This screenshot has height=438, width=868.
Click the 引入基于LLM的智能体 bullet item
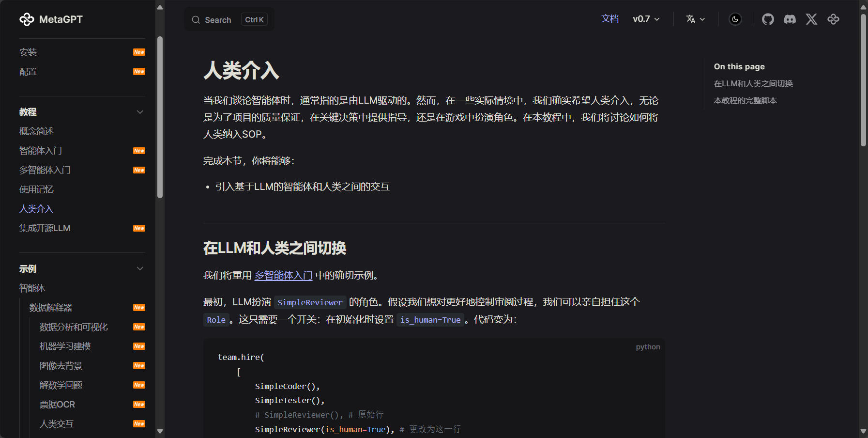point(303,187)
